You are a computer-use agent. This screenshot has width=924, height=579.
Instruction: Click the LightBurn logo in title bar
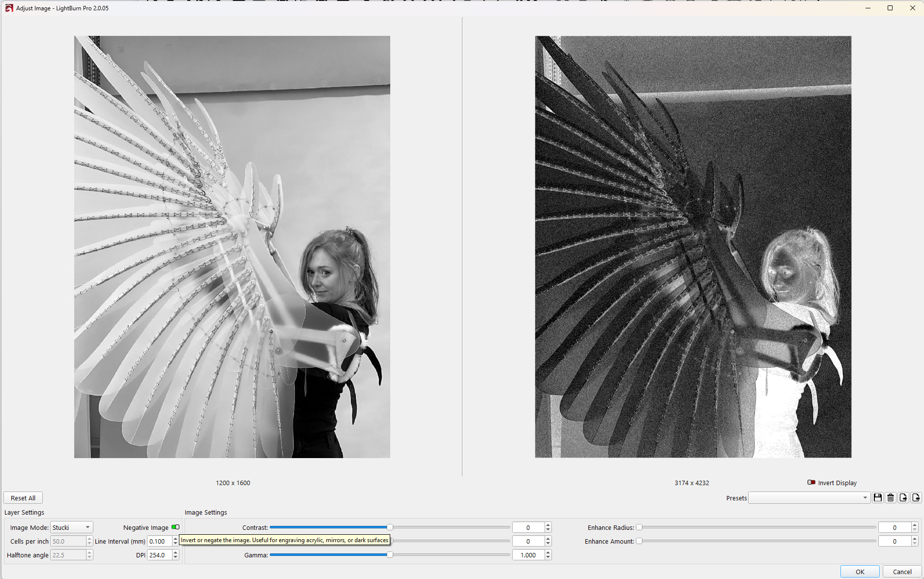click(x=9, y=8)
